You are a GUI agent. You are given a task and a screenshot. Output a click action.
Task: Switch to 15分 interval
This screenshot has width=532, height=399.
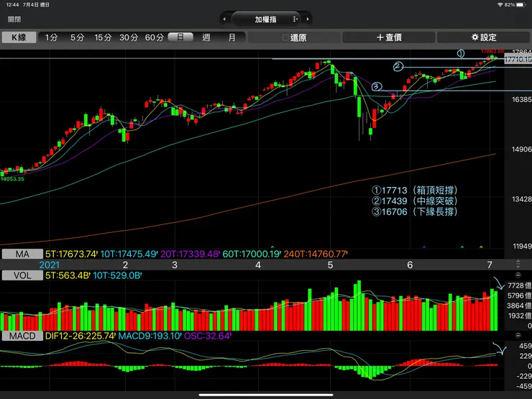click(103, 37)
